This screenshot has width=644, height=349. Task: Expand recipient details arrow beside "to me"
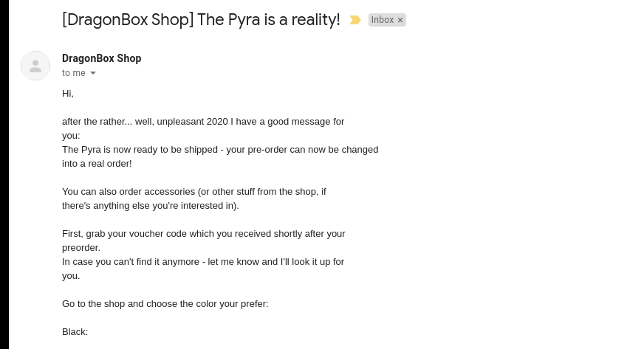coord(93,73)
